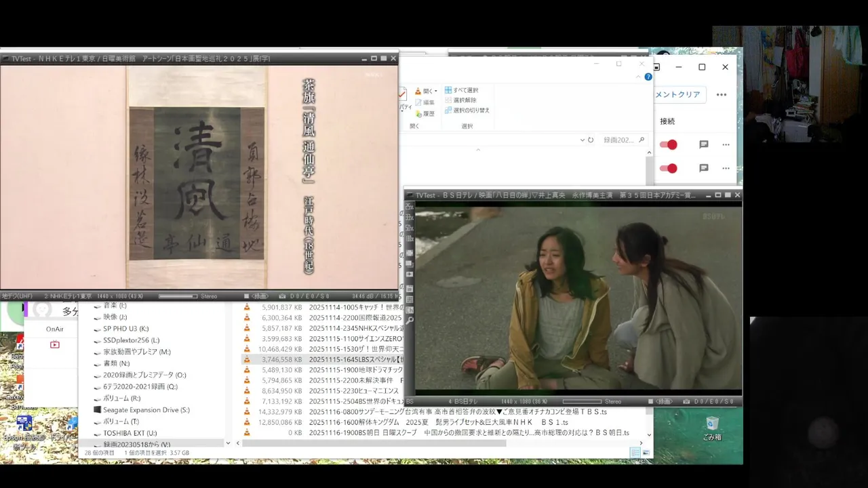Click <録画> in BS TVTest status bar
868x488 pixels.
coord(665,401)
